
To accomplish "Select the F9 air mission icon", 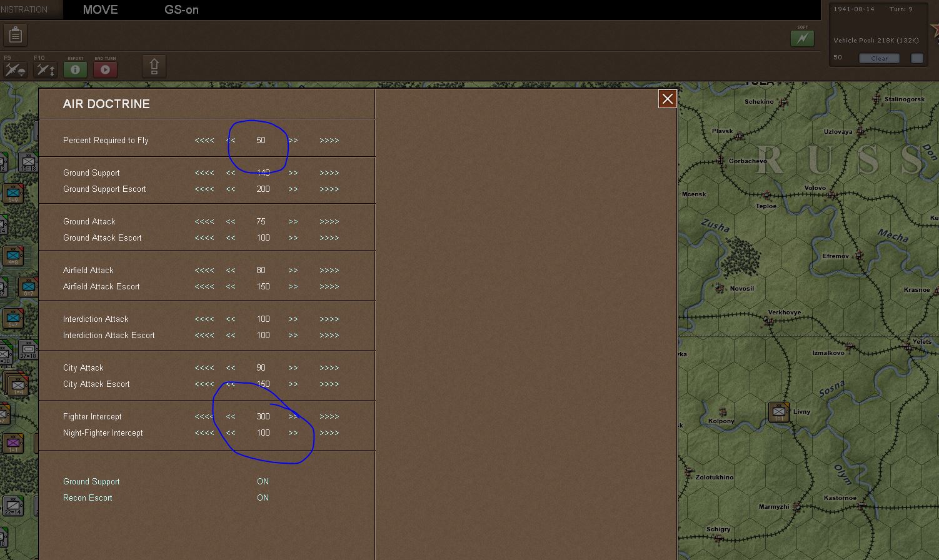I will point(16,69).
